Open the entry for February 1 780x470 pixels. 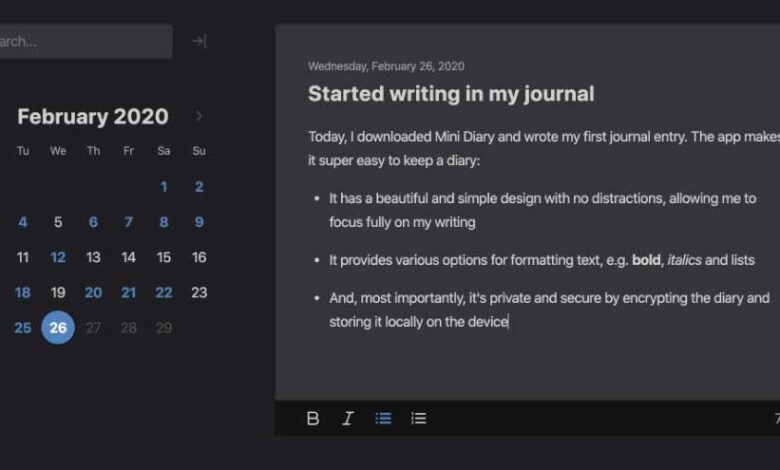coord(164,187)
